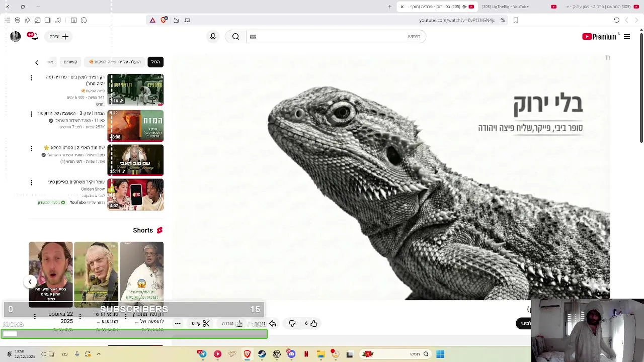644x362 pixels.
Task: Select the 'הועלה על ידי פייה הפקות' chip
Action: click(x=114, y=62)
